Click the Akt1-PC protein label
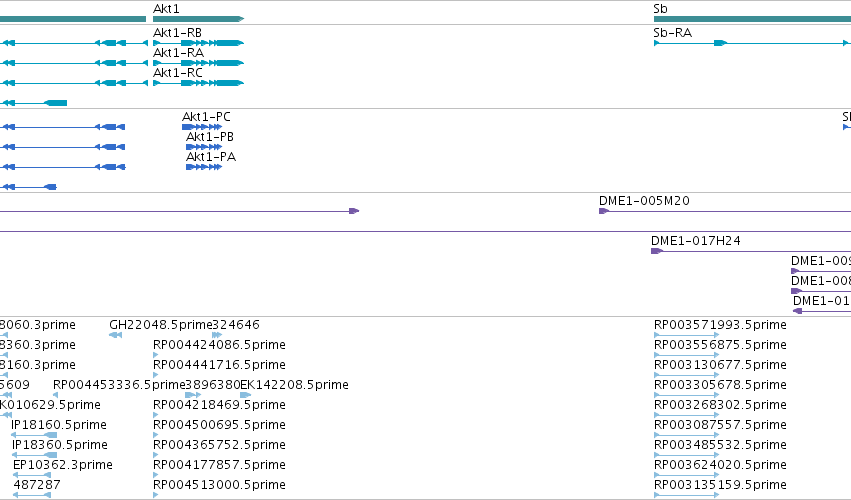This screenshot has height=500, width=851. tap(206, 117)
